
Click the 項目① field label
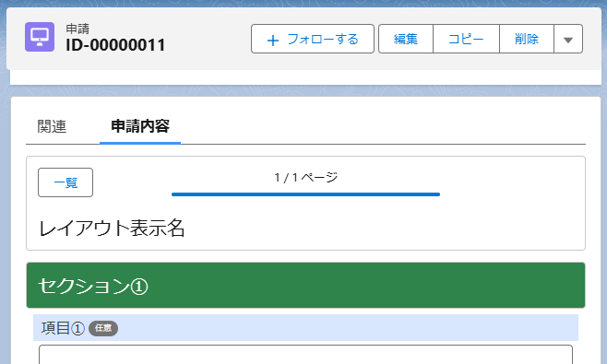[63, 328]
